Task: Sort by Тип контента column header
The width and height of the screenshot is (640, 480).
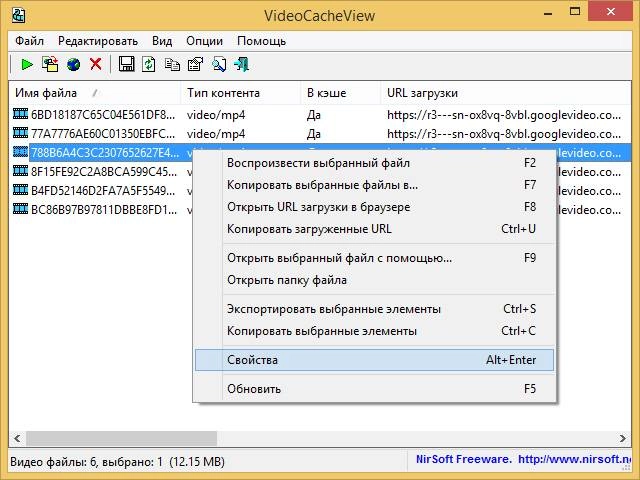Action: pos(241,93)
